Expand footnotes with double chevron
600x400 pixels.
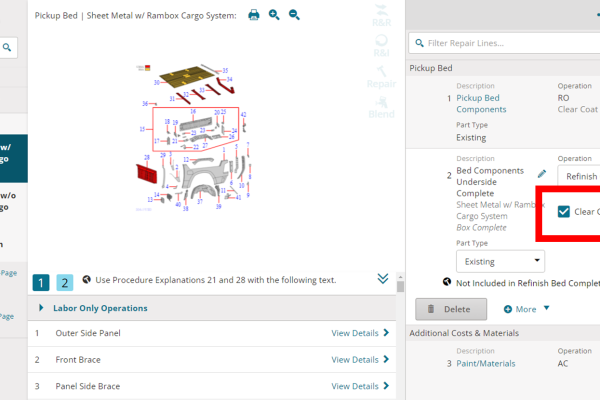pyautogui.click(x=383, y=279)
